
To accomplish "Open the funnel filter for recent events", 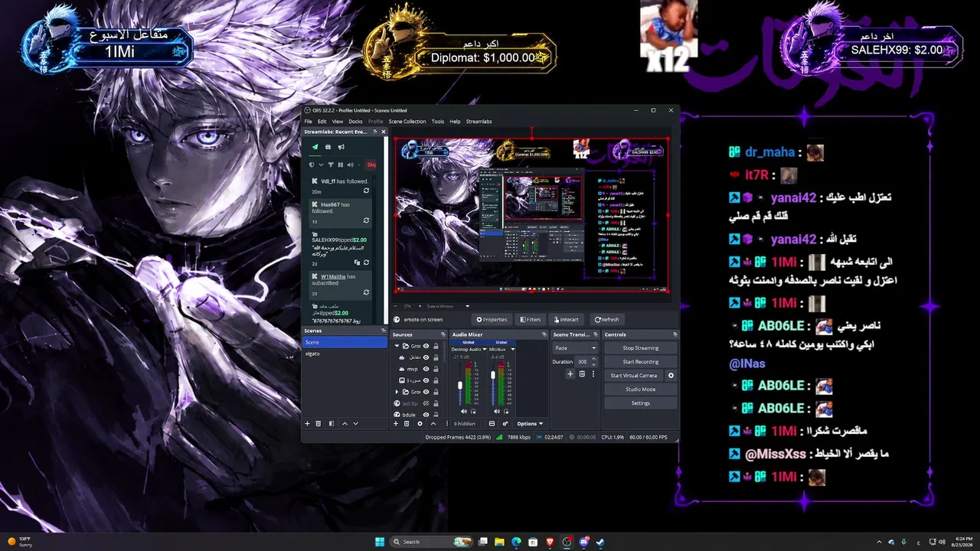I will tap(331, 165).
